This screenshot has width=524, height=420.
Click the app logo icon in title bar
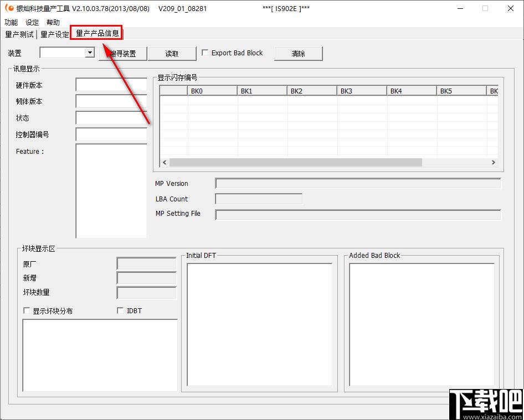coord(9,8)
